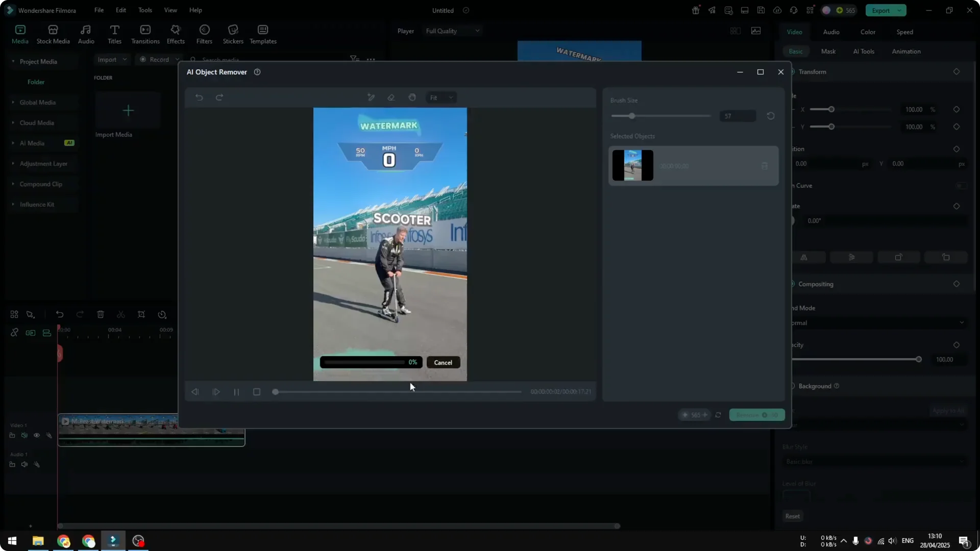Select the Brush tool in AI Object Remover

click(371, 97)
